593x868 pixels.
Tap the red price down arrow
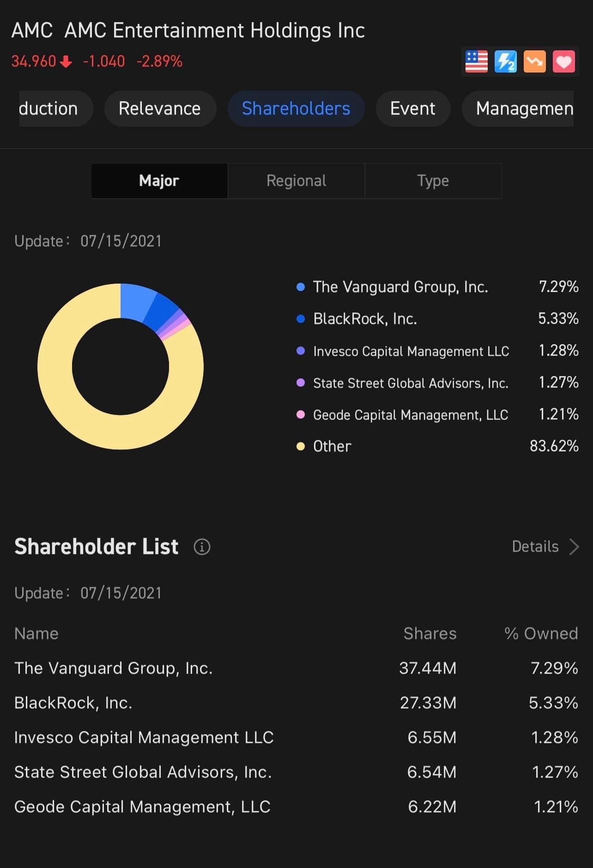coord(66,61)
